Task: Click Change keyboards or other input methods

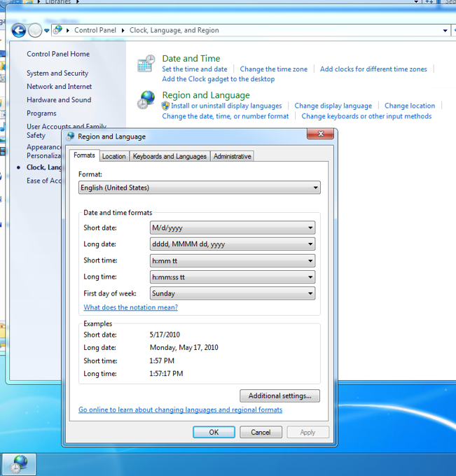Action: (366, 116)
